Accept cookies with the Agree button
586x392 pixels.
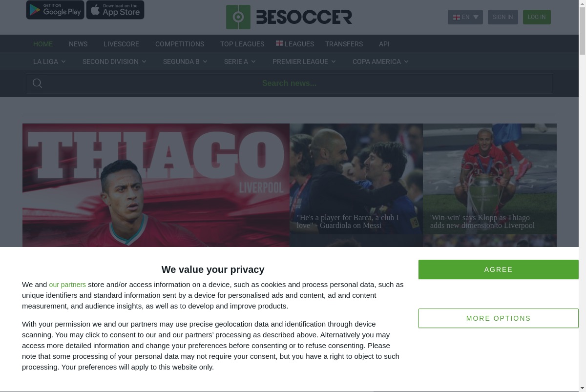pyautogui.click(x=499, y=269)
